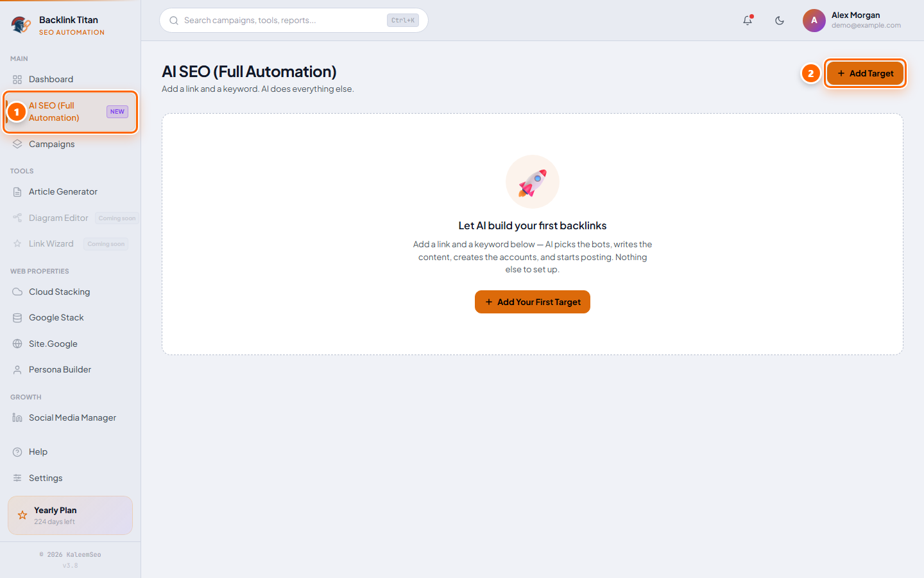
Task: Toggle dark mode moon icon
Action: [780, 21]
